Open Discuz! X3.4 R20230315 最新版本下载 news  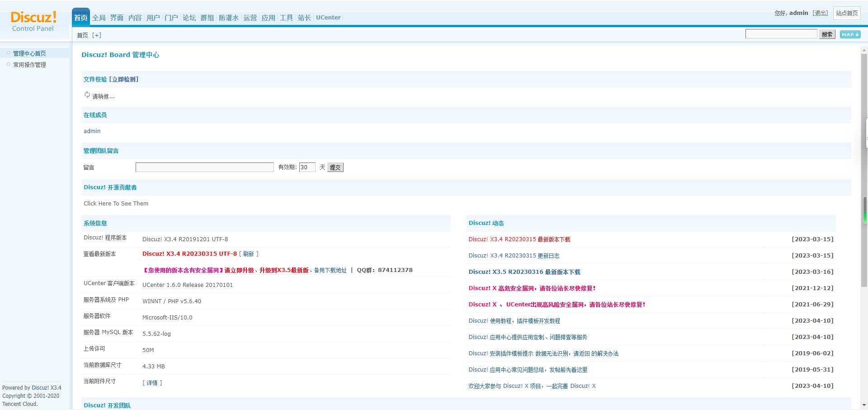coord(519,239)
